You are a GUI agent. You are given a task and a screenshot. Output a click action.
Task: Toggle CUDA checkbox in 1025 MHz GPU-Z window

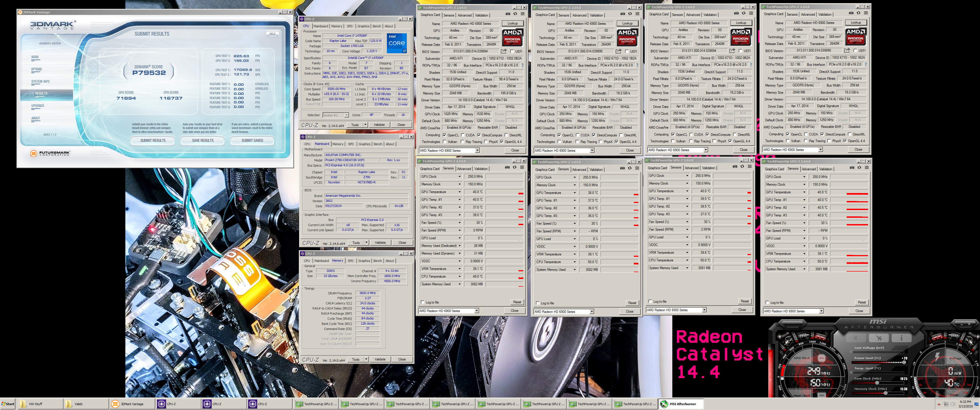coord(462,135)
